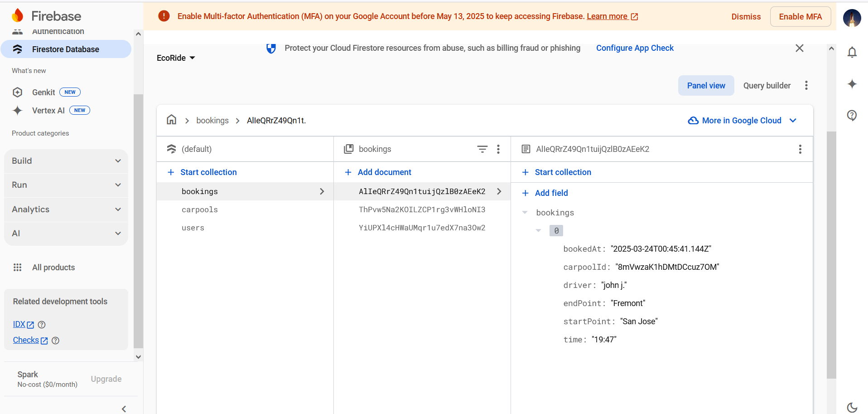Click the sidebar scrollbar up arrow
This screenshot has width=868, height=414.
pos(139,34)
